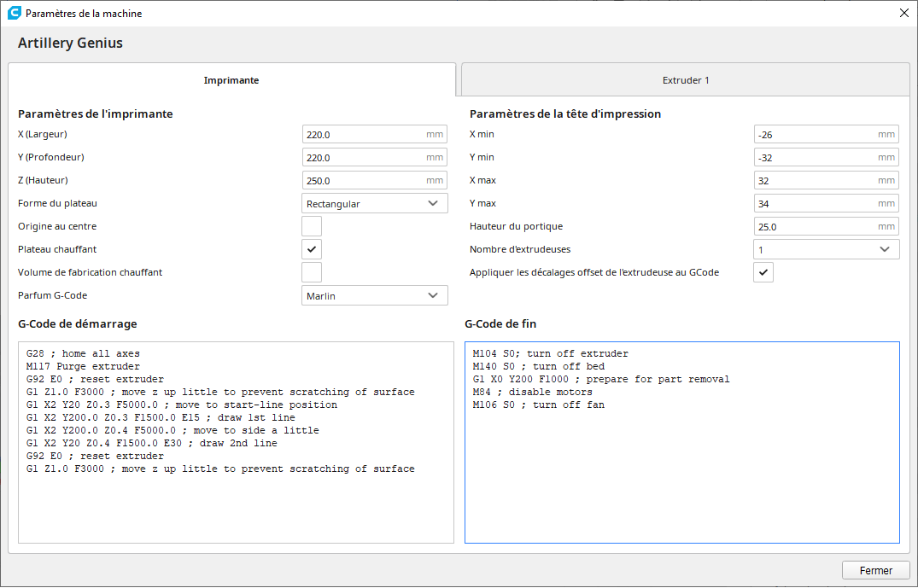Image resolution: width=918 pixels, height=588 pixels.
Task: Focus the X (Largeur) input field
Action: (x=375, y=135)
